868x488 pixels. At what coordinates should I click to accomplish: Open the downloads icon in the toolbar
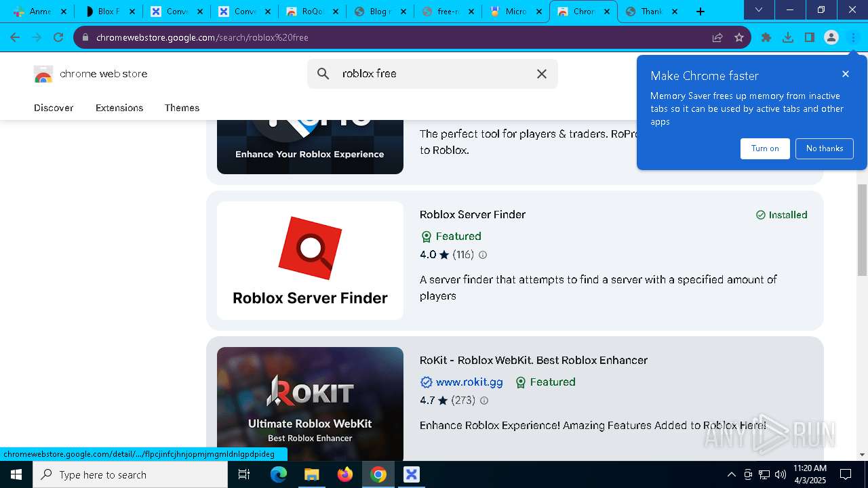pyautogui.click(x=788, y=37)
